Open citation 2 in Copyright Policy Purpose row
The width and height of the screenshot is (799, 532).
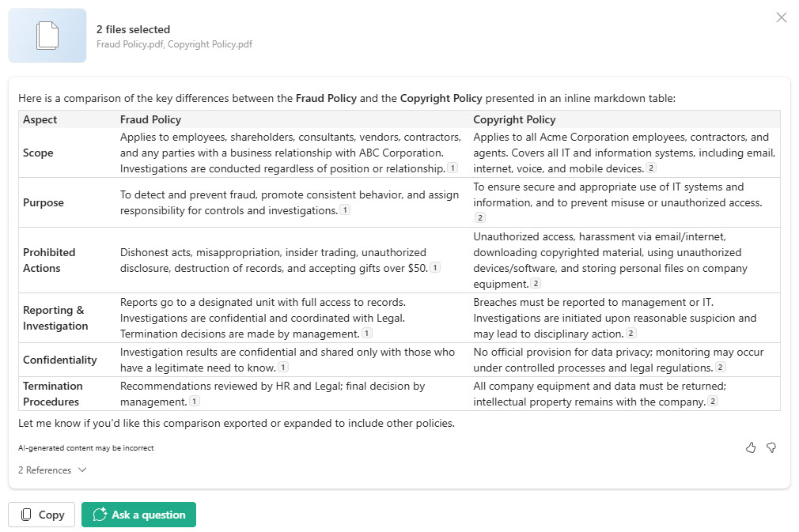(479, 217)
